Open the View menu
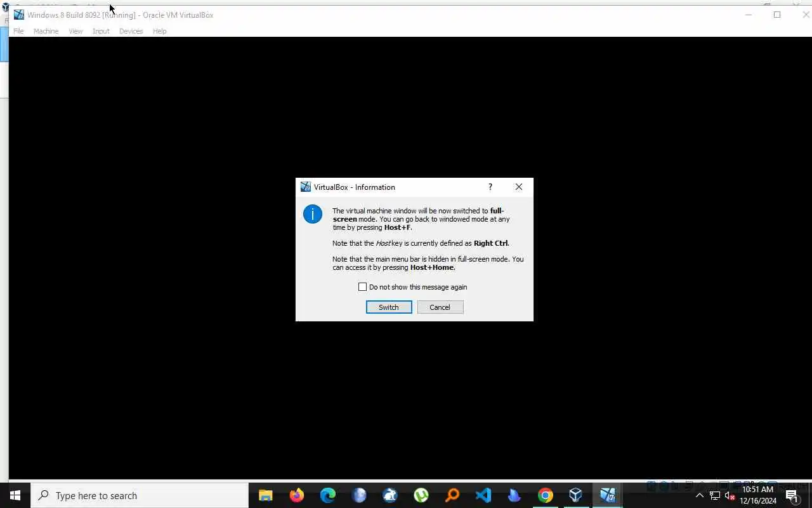The height and width of the screenshot is (508, 812). click(75, 31)
